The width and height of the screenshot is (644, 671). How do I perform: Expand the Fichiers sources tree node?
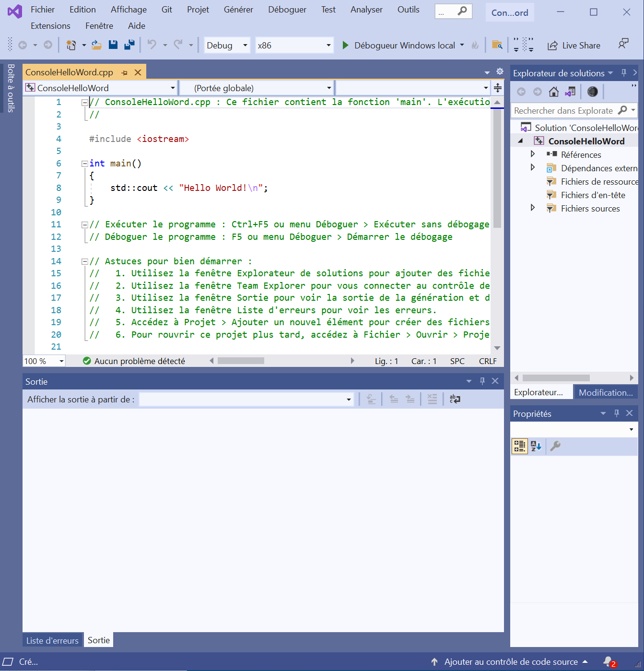532,208
